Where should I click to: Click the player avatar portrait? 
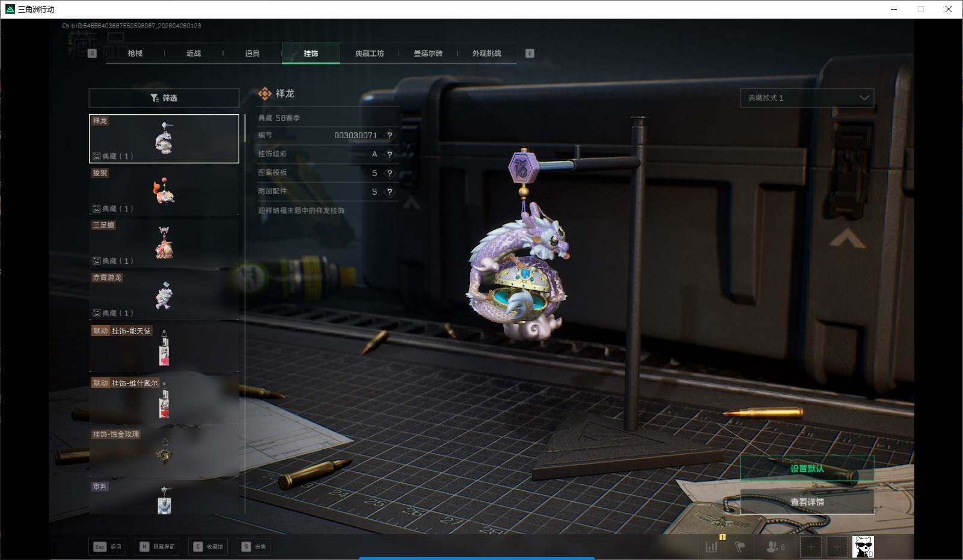click(863, 547)
